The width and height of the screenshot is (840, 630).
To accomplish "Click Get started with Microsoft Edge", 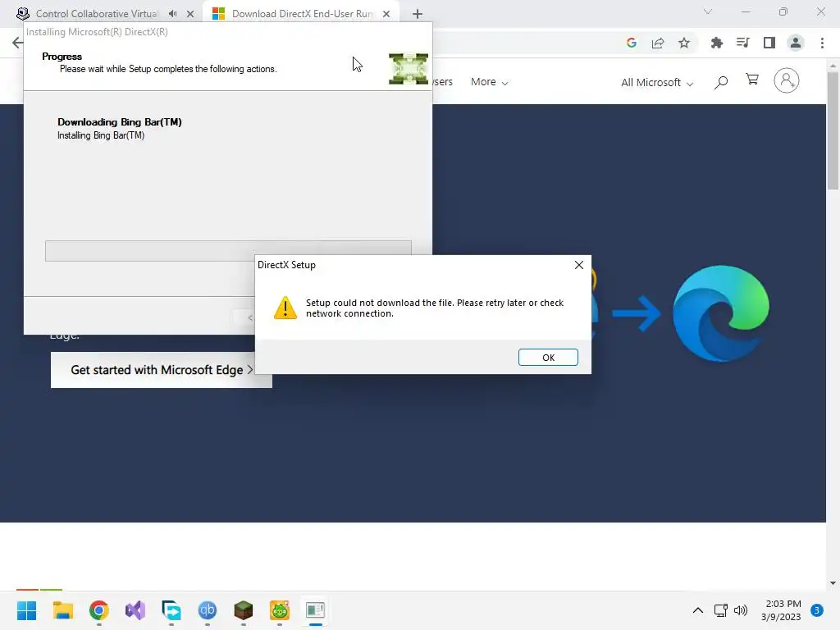I will tap(162, 370).
